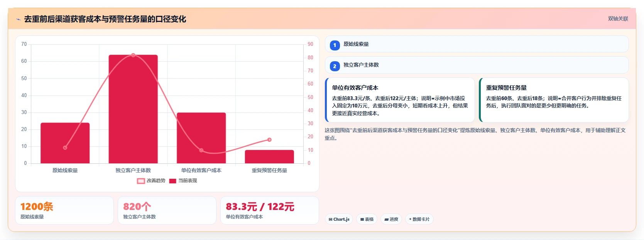Click trend line point above 重复预警任务量
The width and height of the screenshot is (644, 240).
pos(269,140)
